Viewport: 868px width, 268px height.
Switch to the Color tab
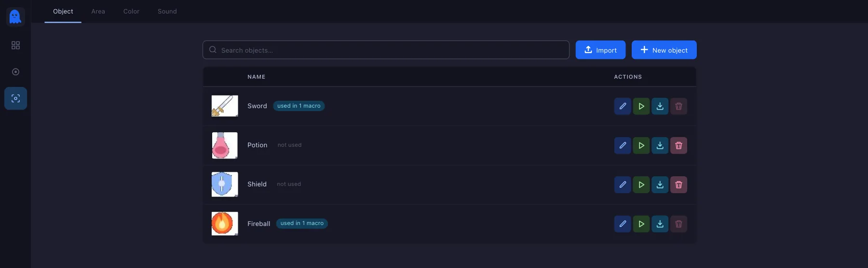pos(131,11)
